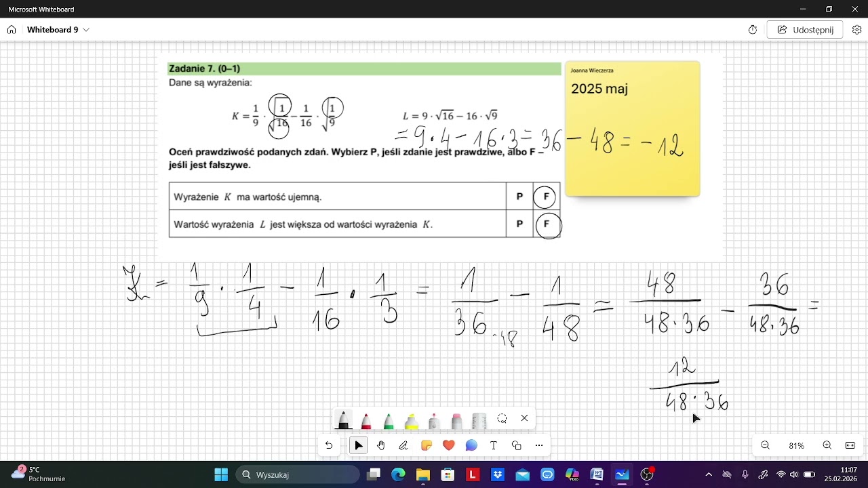868x488 pixels.
Task: Open the weather widget Pochmurnie
Action: (37, 474)
